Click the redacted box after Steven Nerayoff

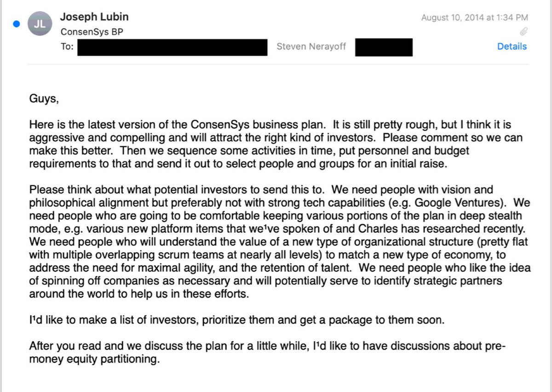(384, 47)
